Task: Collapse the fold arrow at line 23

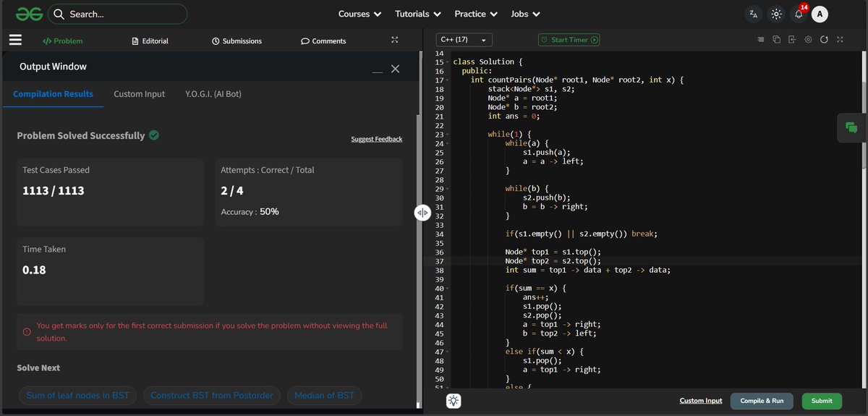Action: 447,135
